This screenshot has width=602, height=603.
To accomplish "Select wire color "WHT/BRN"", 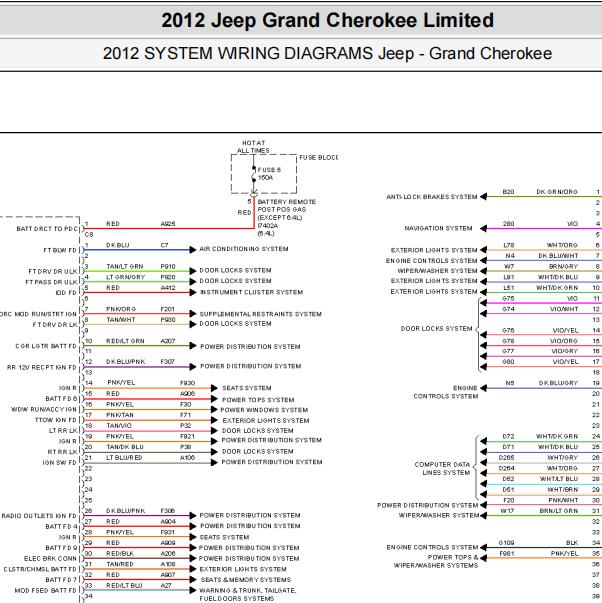I will [563, 490].
